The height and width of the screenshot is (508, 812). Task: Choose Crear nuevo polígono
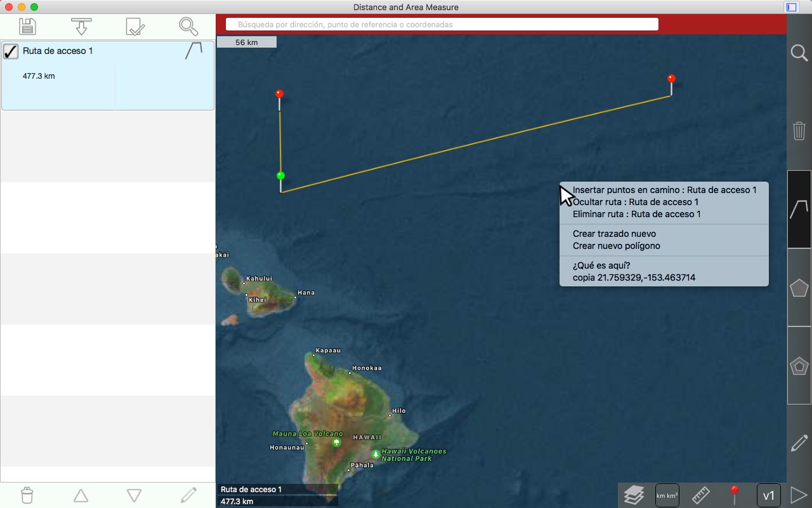[x=664, y=246]
